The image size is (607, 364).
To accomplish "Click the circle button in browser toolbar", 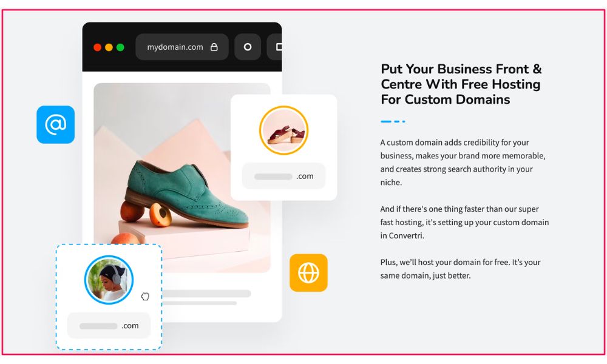I will point(248,47).
